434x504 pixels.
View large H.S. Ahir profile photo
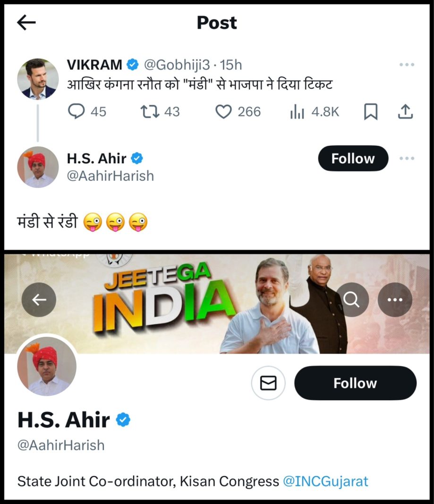47,366
